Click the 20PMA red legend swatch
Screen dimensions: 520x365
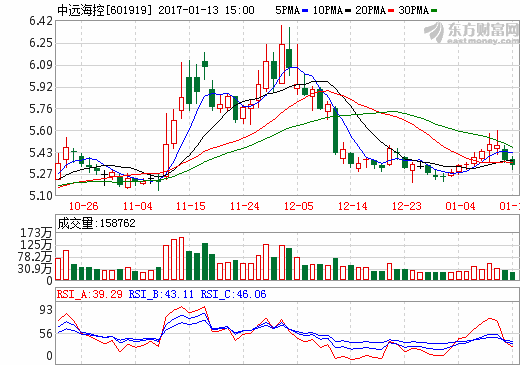391,11
